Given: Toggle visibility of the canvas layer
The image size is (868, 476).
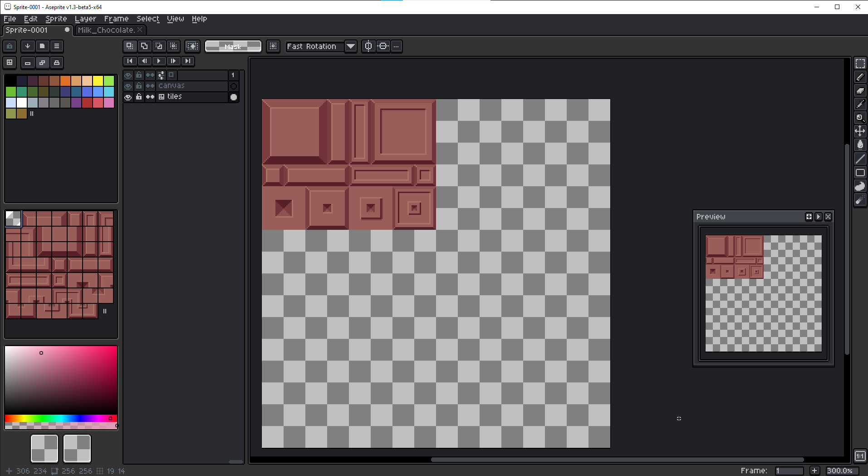Looking at the screenshot, I should [x=128, y=86].
